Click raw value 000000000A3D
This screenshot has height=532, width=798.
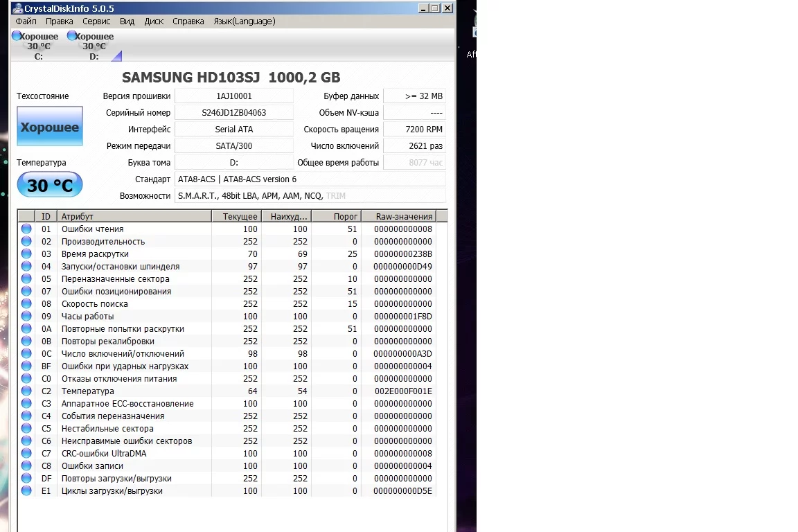pyautogui.click(x=402, y=354)
